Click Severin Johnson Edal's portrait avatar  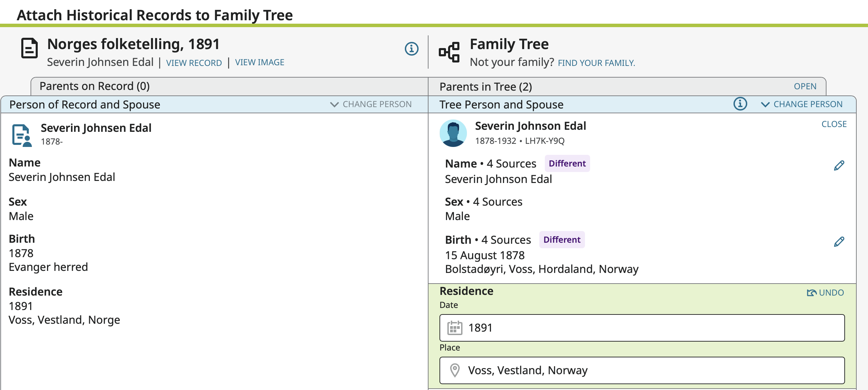coord(453,133)
